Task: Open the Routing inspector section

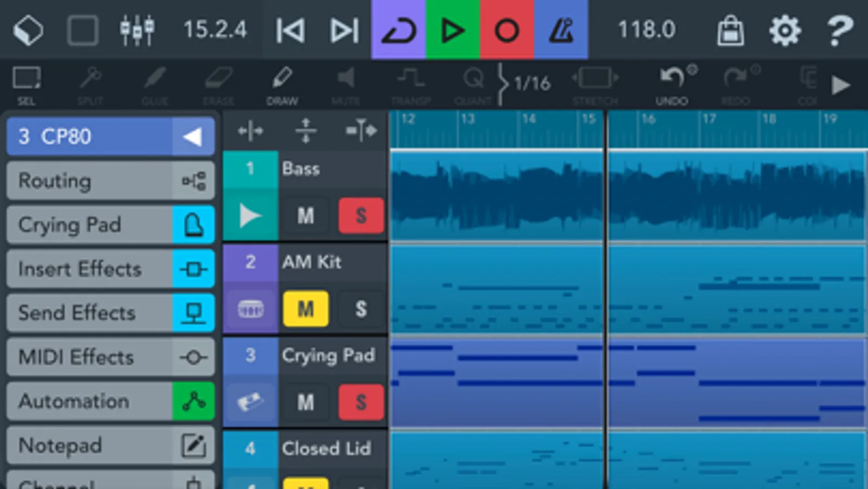Action: click(x=111, y=181)
